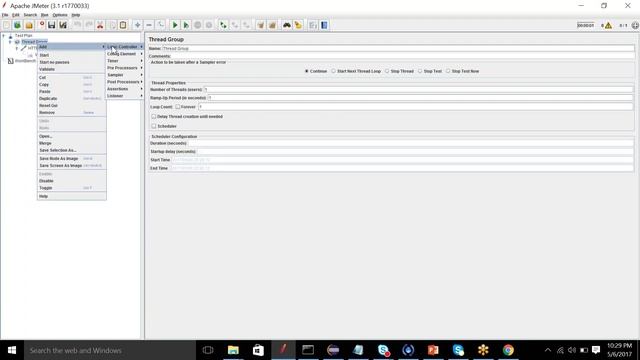Click the Windows Start button
Image resolution: width=640 pixels, height=360 pixels.
[12, 350]
